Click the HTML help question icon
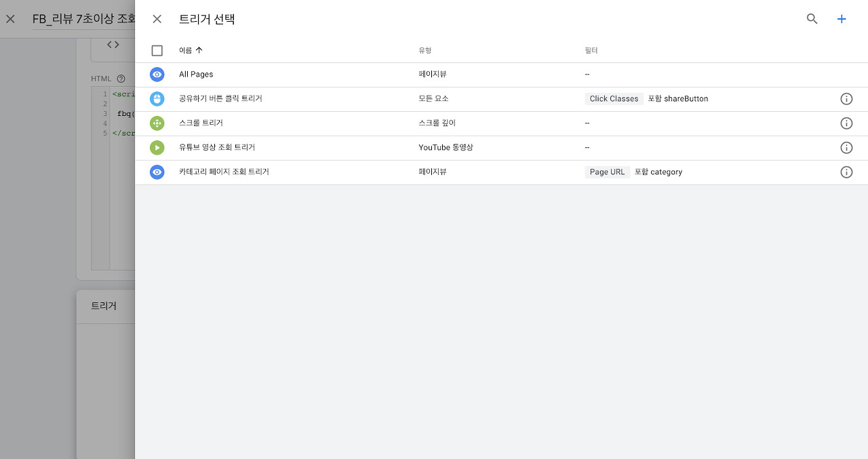This screenshot has height=459, width=868. [121, 79]
